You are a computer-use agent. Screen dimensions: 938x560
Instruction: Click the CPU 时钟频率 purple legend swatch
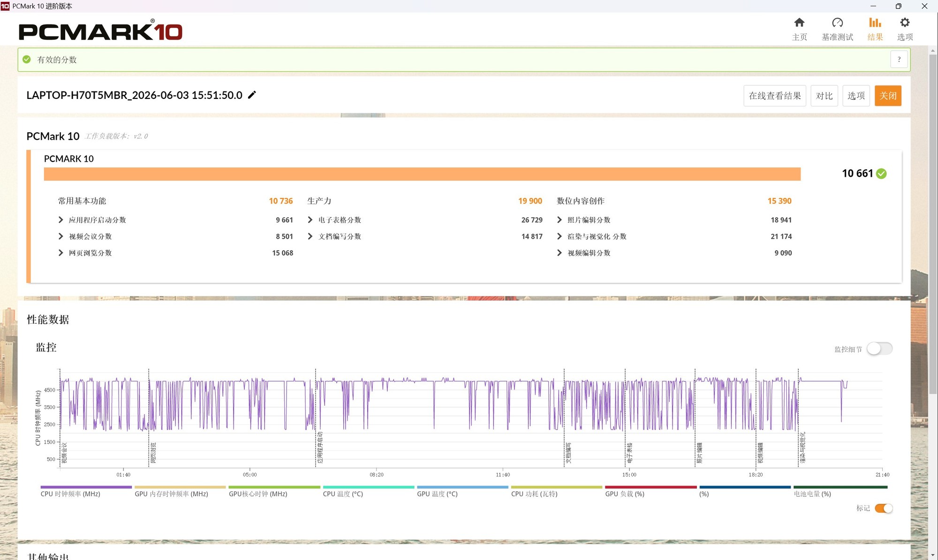(x=86, y=487)
